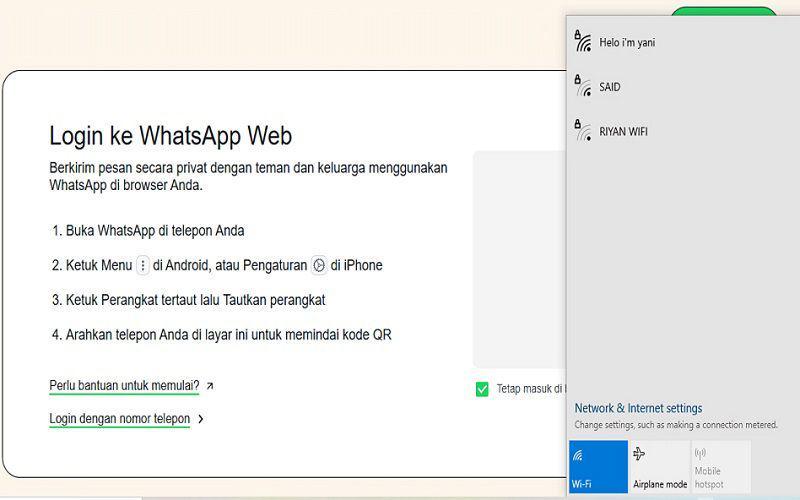This screenshot has width=800, height=500.
Task: Click the Android three-dot Menu icon
Action: [x=143, y=265]
